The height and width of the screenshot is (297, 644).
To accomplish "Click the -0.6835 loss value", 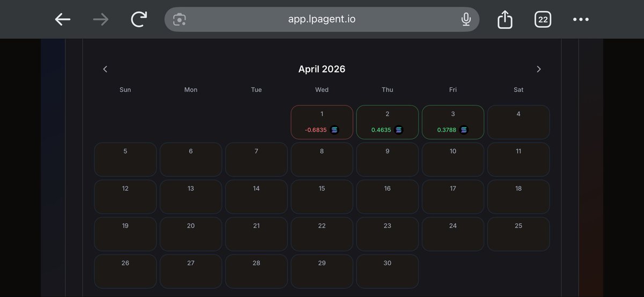I will (316, 130).
